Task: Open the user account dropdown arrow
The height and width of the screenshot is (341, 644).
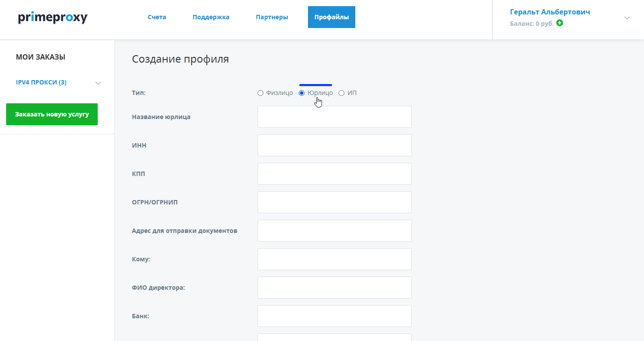Action: coord(627,18)
